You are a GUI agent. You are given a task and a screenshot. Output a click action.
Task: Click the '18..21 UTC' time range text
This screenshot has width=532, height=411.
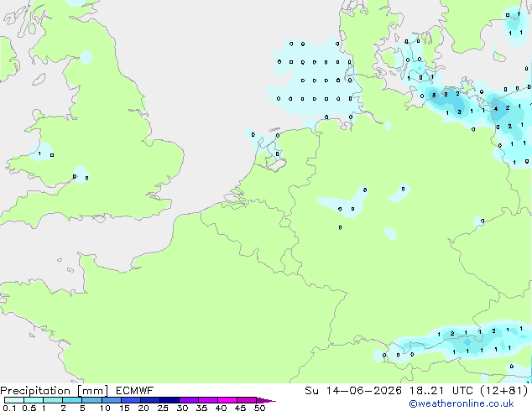[x=443, y=390]
